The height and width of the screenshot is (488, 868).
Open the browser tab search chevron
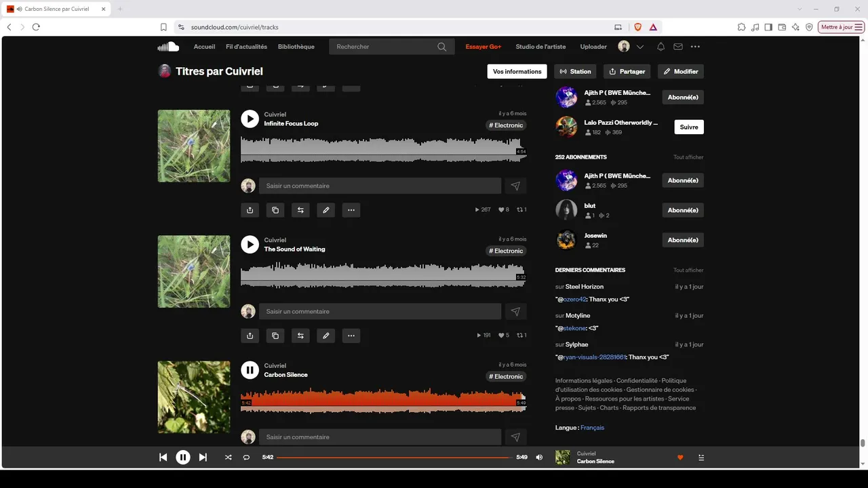tap(800, 9)
